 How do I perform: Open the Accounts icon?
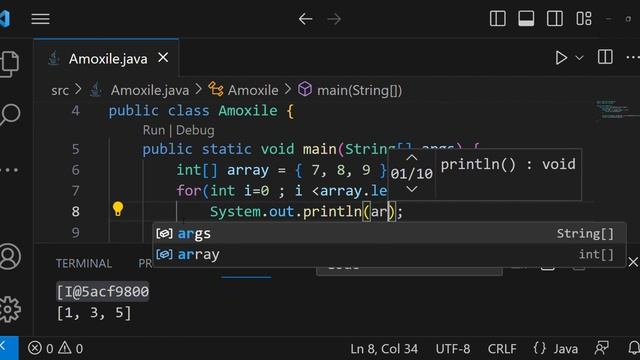(10, 257)
